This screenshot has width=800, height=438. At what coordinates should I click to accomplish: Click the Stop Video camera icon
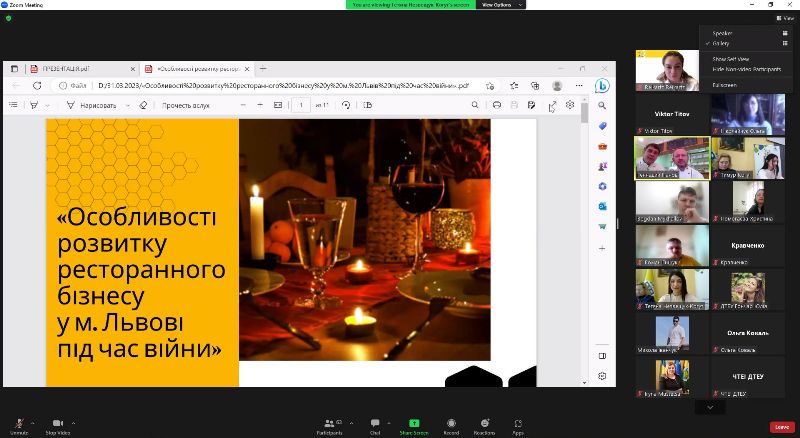pyautogui.click(x=57, y=423)
